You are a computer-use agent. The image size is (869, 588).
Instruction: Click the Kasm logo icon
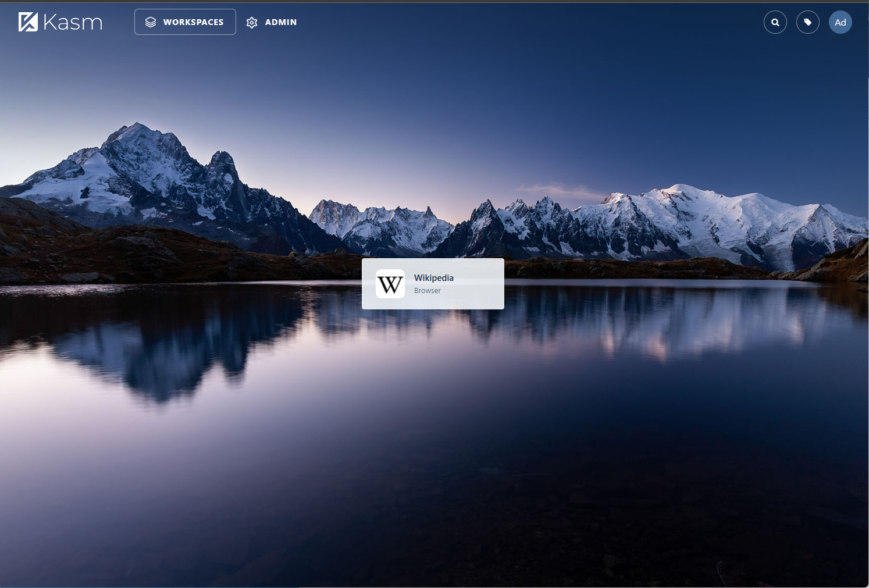(x=27, y=22)
